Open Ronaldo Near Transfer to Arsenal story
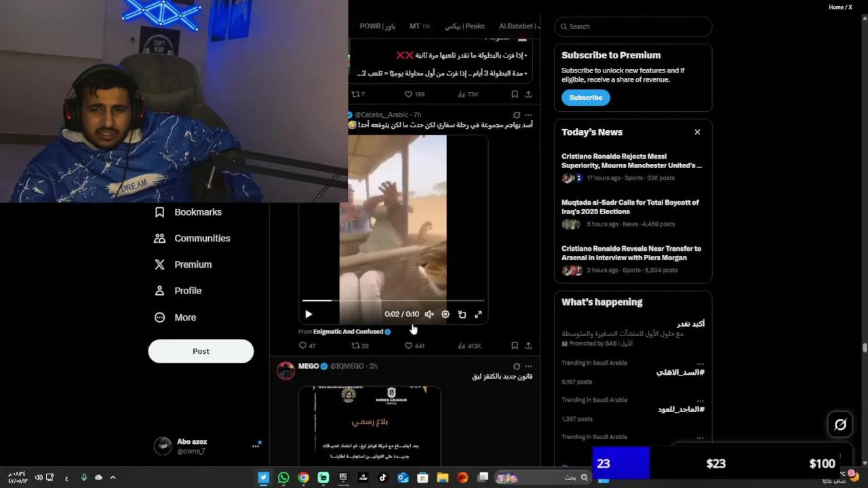 tap(633, 259)
